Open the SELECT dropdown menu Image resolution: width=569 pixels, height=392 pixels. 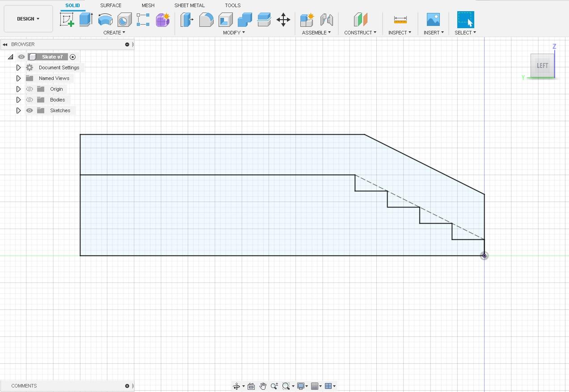click(465, 33)
